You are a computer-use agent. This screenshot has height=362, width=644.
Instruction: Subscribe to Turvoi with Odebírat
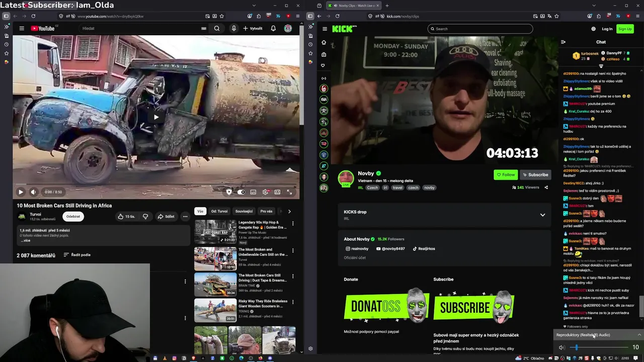coord(73,217)
